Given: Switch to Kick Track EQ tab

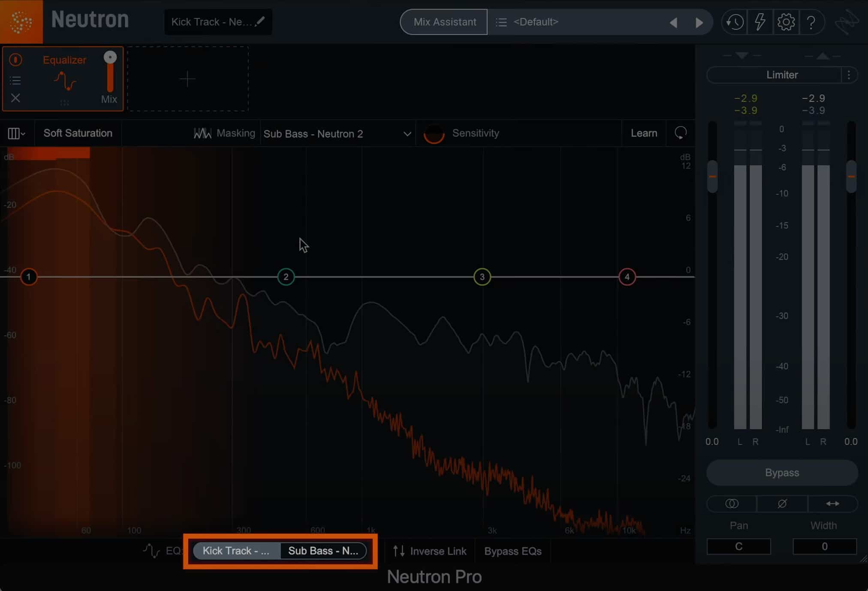Looking at the screenshot, I should 236,551.
